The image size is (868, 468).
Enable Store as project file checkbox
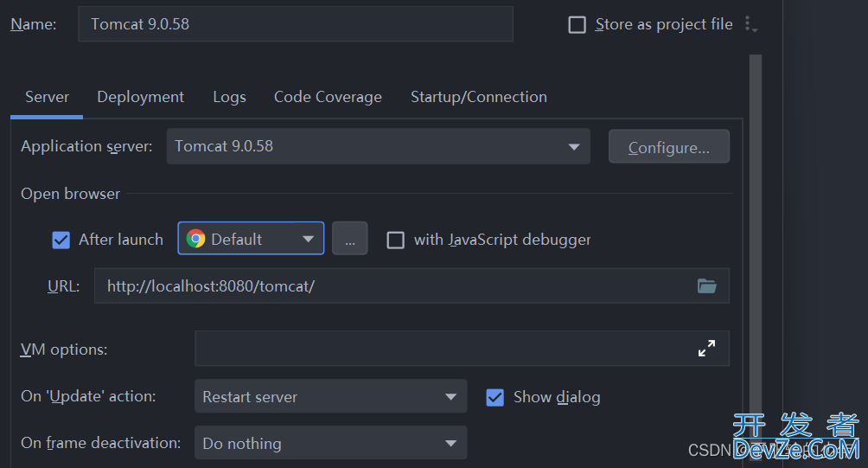pos(578,24)
